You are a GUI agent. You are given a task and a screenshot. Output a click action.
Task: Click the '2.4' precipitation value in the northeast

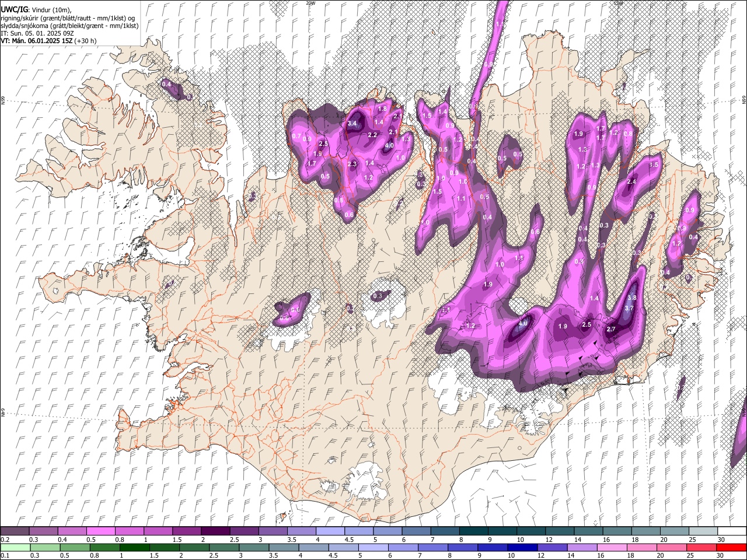point(631,182)
